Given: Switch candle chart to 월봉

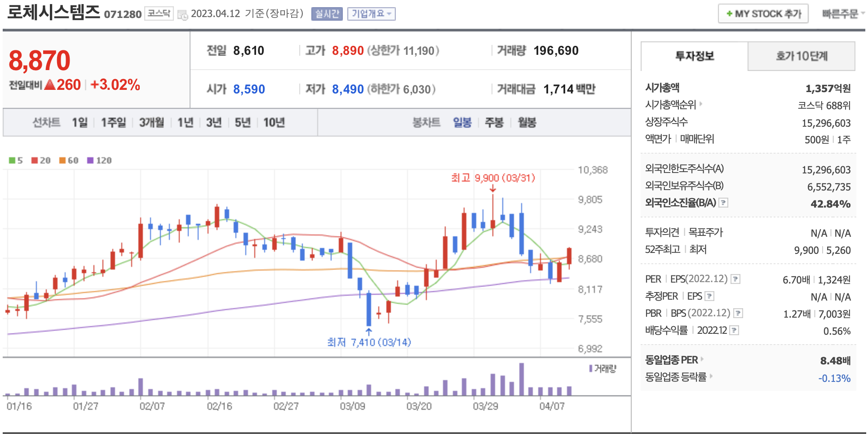Looking at the screenshot, I should tap(527, 123).
